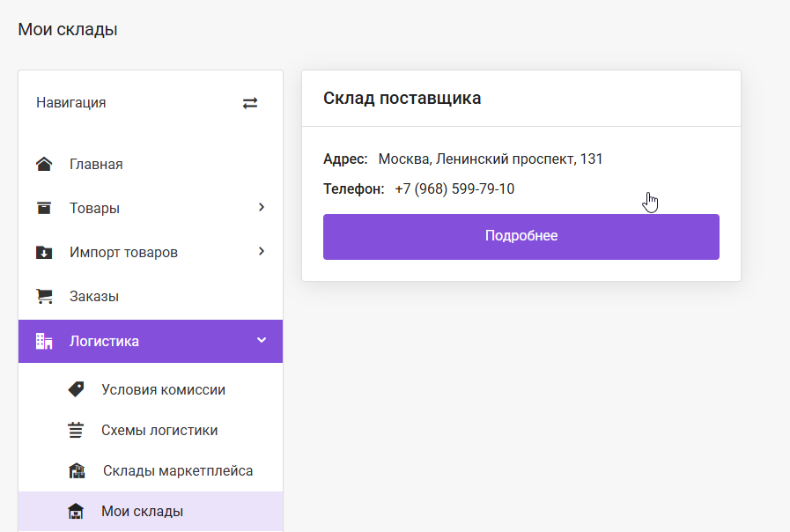Select the home icon next to Главная
790x532 pixels.
click(43, 164)
